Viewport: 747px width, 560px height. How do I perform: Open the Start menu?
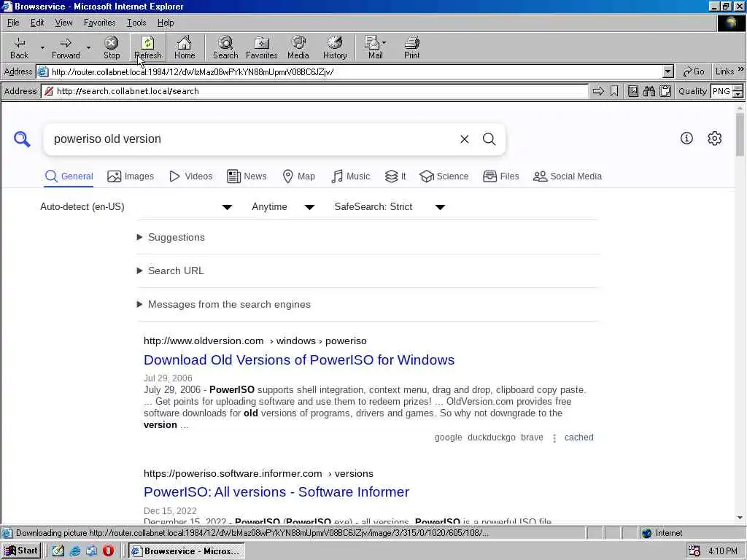tap(21, 551)
